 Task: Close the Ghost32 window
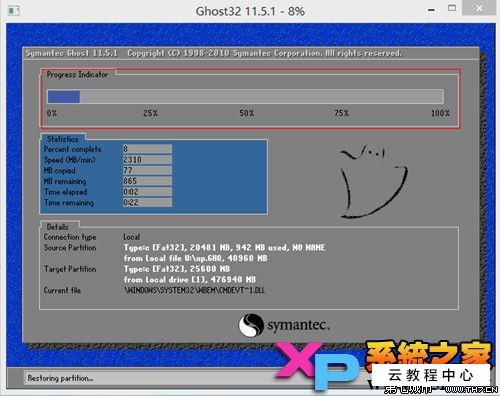pyautogui.click(x=479, y=8)
